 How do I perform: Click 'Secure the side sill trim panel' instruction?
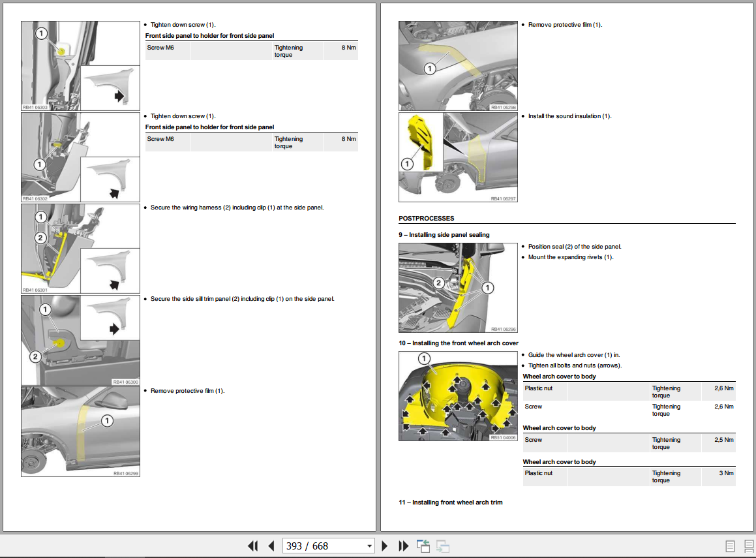[242, 299]
